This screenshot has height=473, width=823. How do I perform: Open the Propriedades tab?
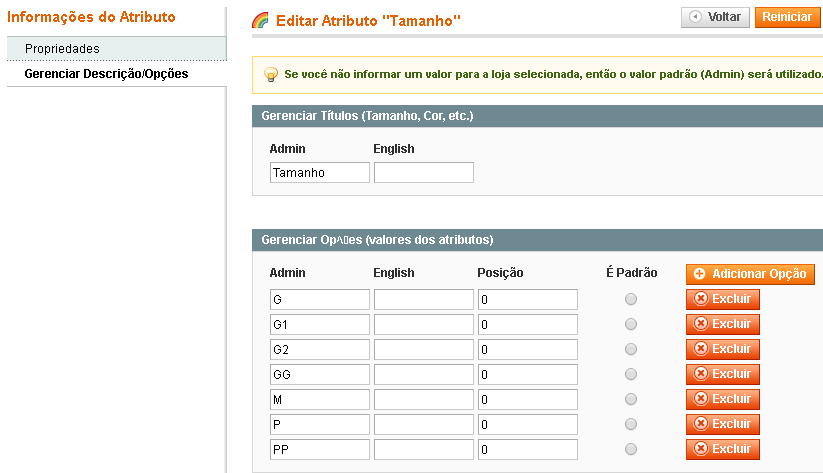coord(62,49)
